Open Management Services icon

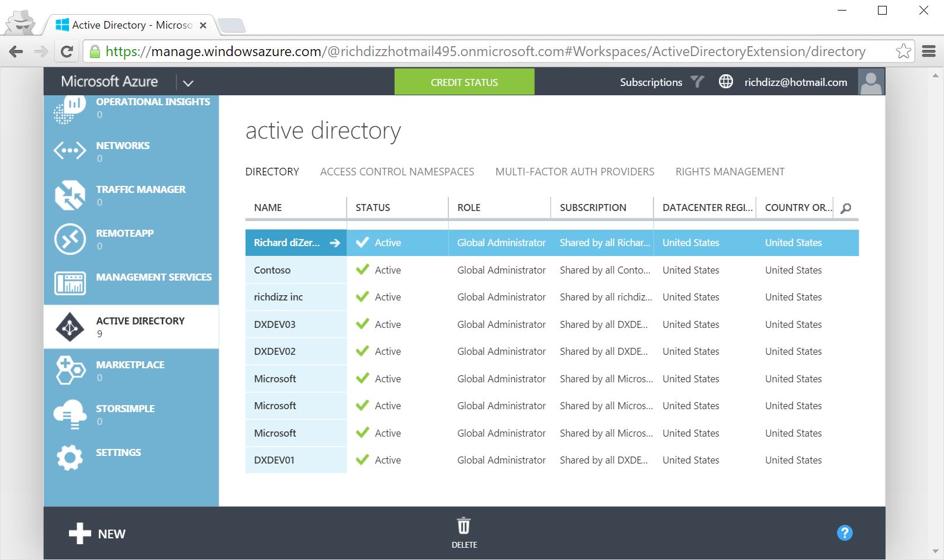(70, 283)
